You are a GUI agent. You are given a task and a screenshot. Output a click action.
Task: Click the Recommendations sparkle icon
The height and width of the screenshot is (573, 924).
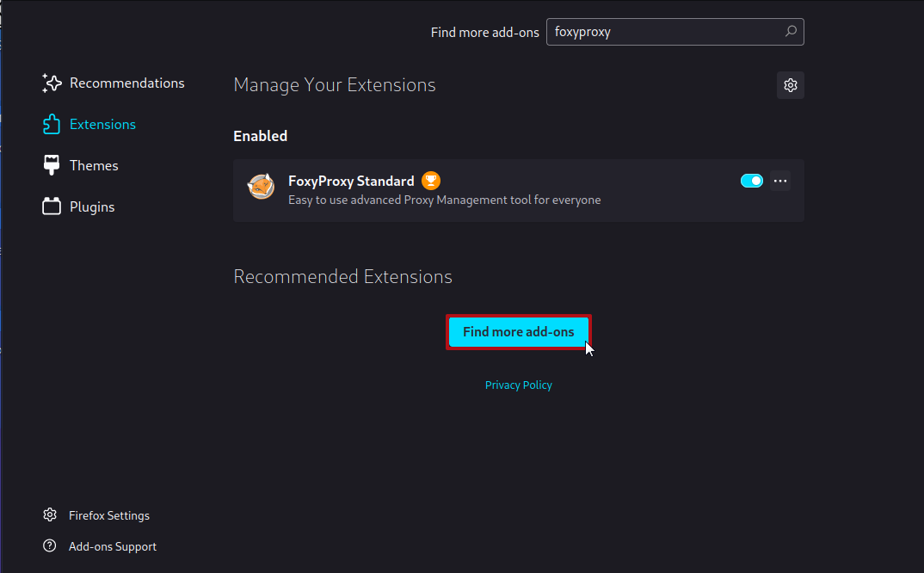[x=52, y=83]
